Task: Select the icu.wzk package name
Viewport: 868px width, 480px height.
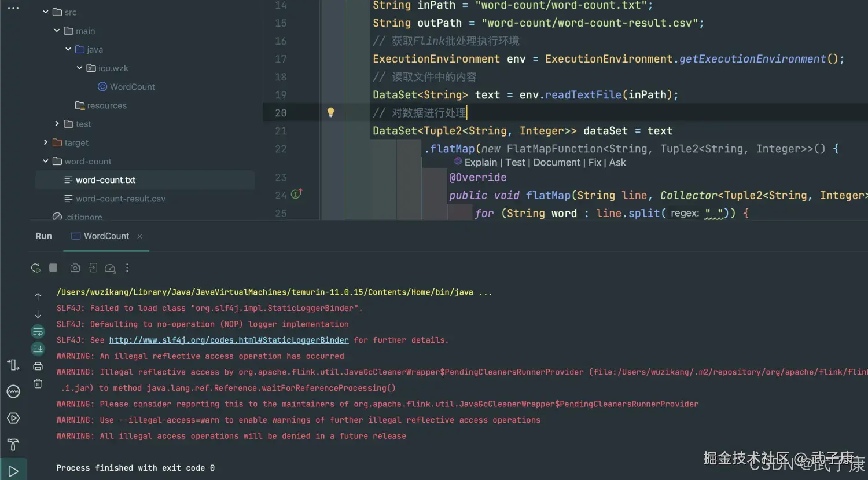Action: [113, 68]
